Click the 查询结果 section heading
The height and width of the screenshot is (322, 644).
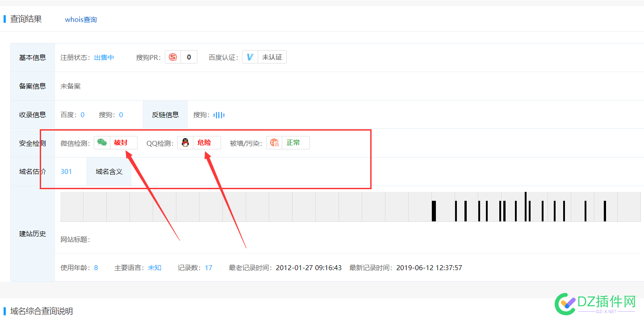pos(26,19)
